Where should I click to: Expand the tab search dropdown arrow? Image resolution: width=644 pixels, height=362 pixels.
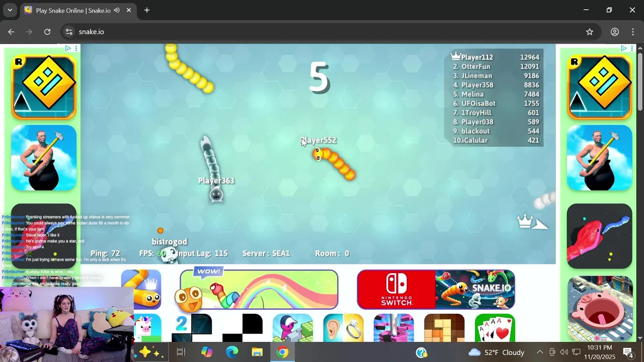point(10,10)
